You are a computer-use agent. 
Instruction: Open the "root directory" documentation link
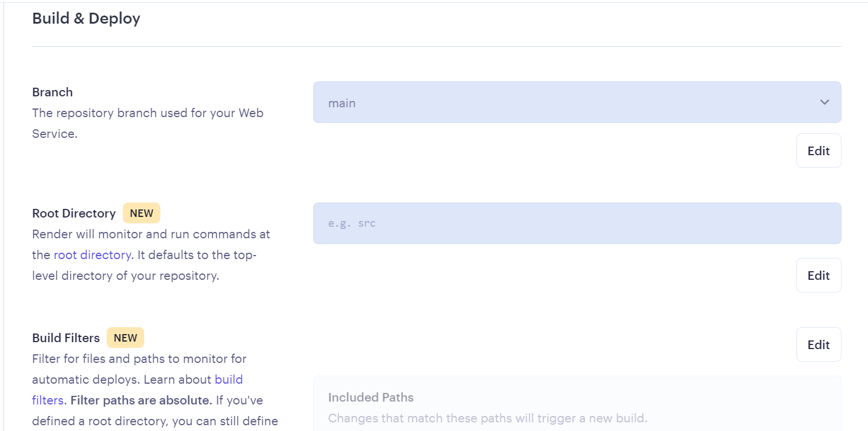pyautogui.click(x=92, y=255)
